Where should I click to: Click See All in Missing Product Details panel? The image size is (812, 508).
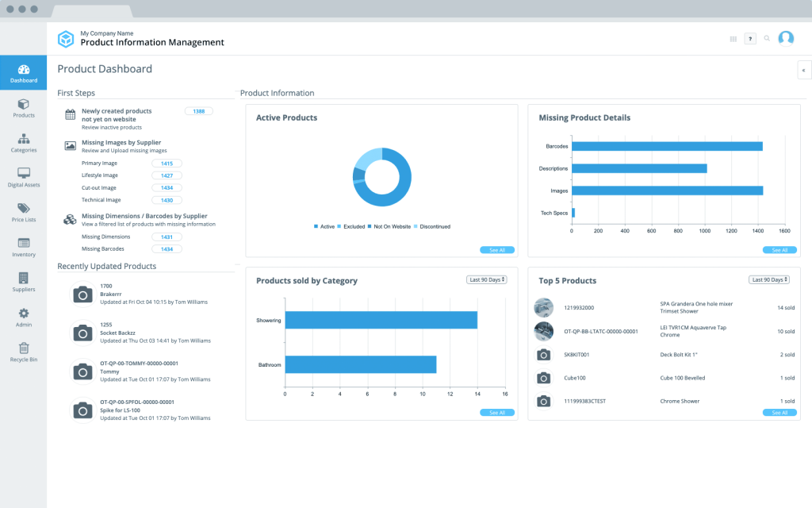point(779,249)
